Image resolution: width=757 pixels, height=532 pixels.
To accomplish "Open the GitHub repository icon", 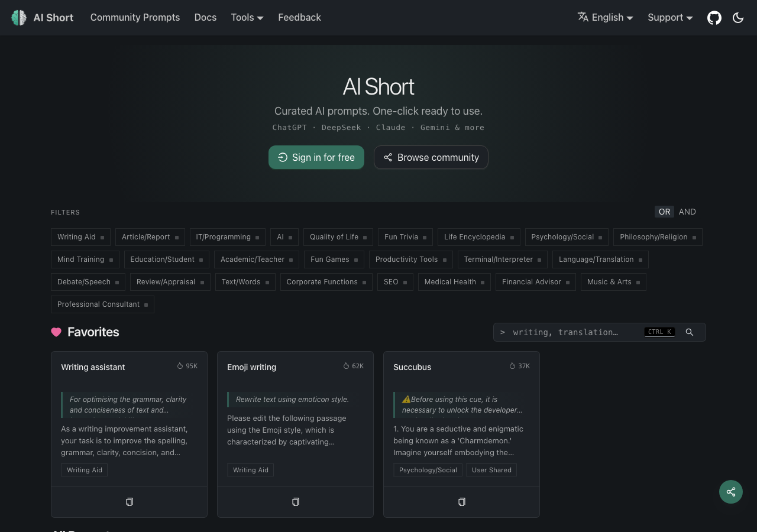I will tap(714, 18).
